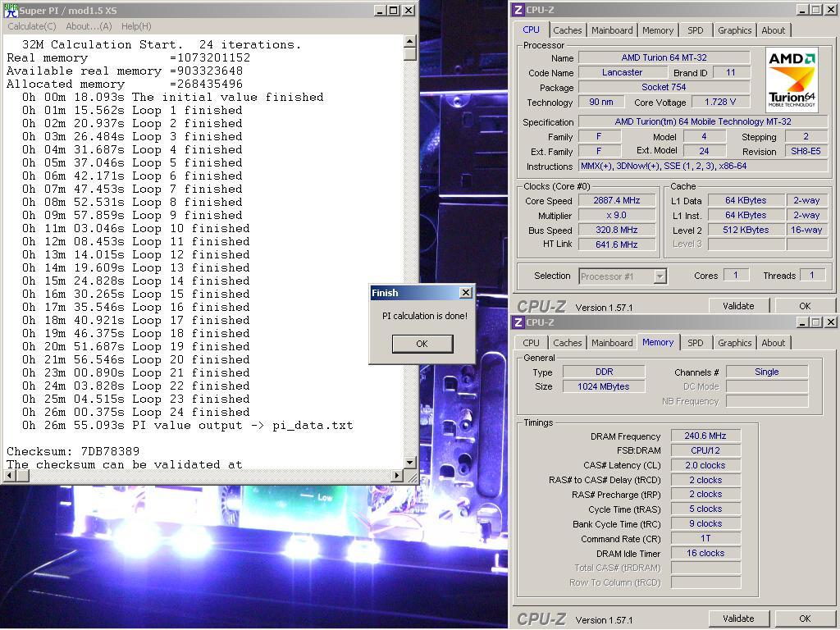The height and width of the screenshot is (630, 840).
Task: Select the Memory tab in lower CPU-Z window
Action: point(658,342)
